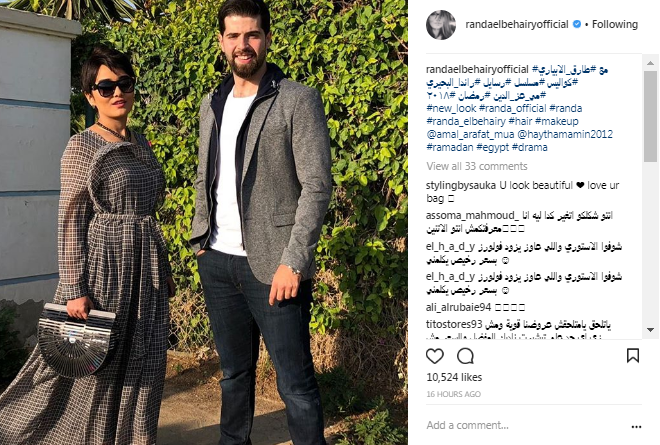The height and width of the screenshot is (445, 660).
Task: Open titostores93 commenter profile
Action: pos(454,325)
